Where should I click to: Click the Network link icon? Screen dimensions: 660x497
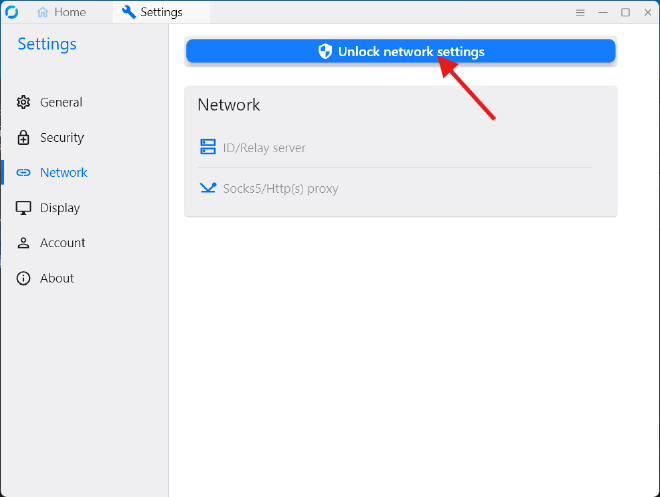[x=24, y=172]
